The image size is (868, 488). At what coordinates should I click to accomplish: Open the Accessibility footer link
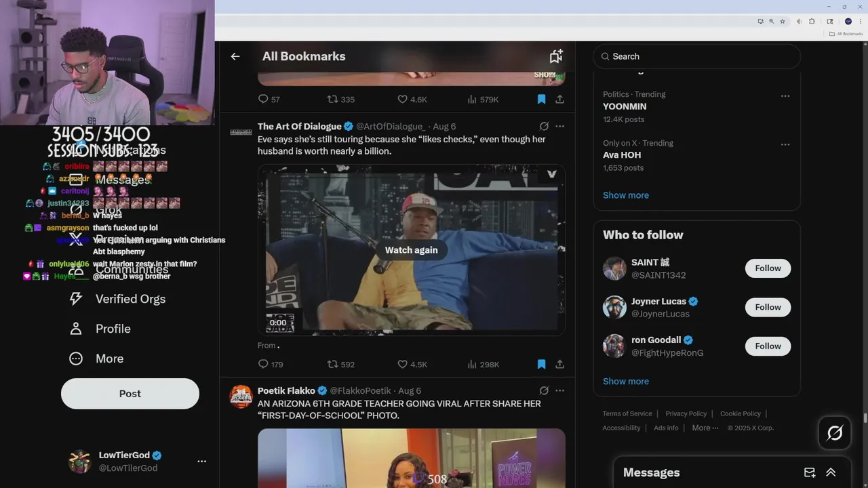[621, 428]
